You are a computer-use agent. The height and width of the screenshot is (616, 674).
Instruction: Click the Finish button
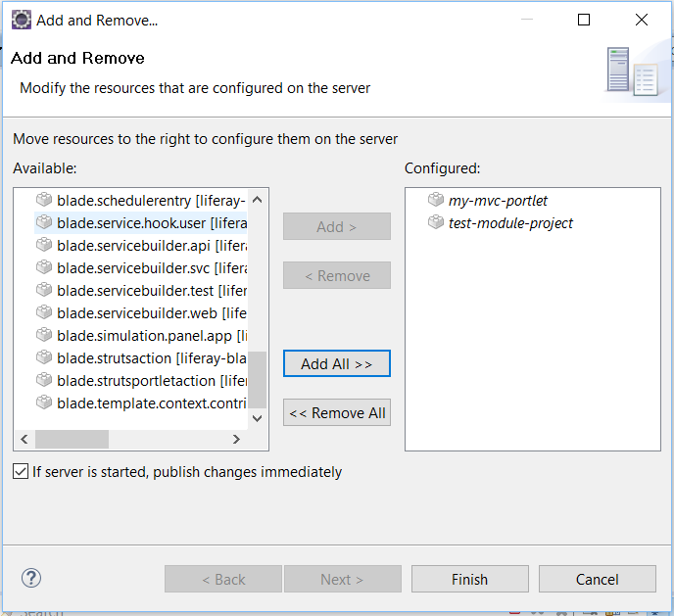pos(470,579)
